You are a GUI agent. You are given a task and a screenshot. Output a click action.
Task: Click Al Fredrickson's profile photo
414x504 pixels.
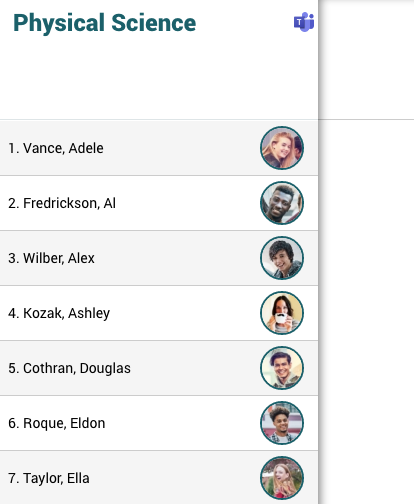(282, 203)
